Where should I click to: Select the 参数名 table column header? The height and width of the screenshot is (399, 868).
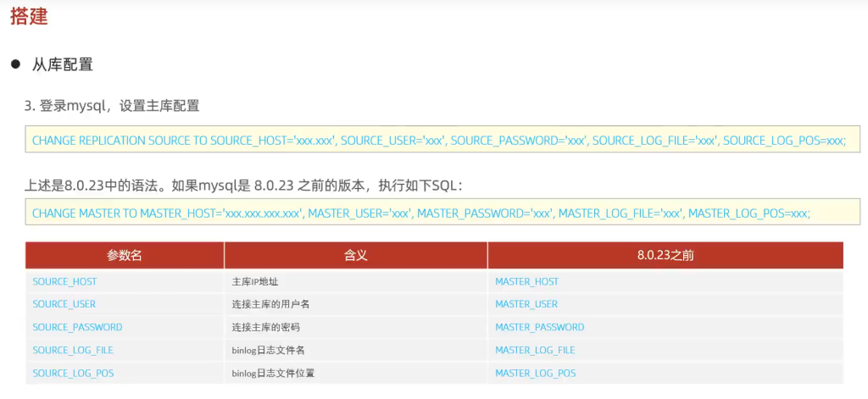click(125, 255)
